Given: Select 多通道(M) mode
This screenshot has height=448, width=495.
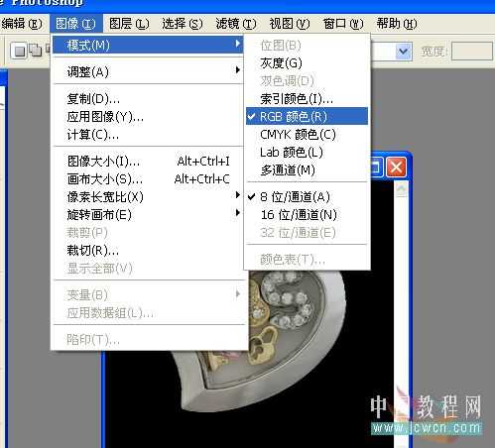Looking at the screenshot, I should pyautogui.click(x=307, y=169).
